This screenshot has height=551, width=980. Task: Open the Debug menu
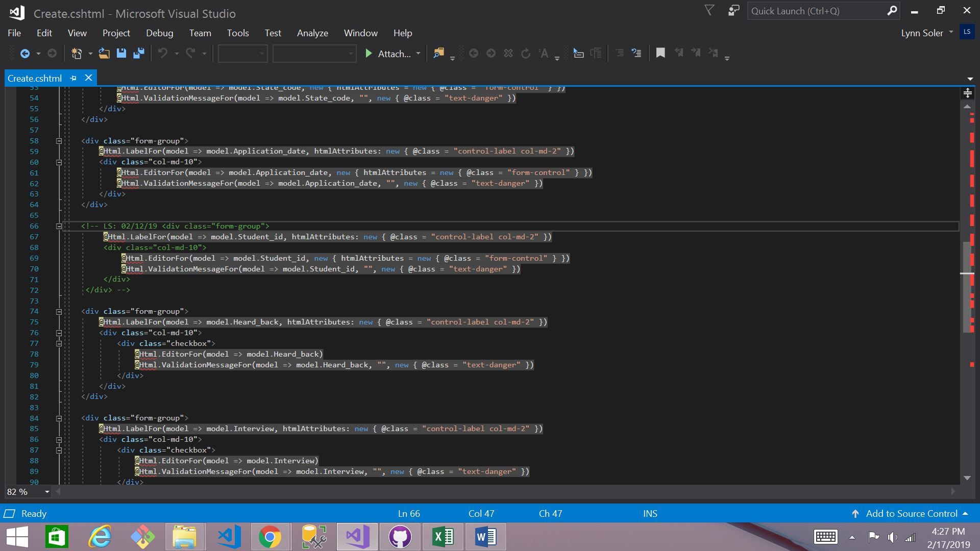(159, 33)
